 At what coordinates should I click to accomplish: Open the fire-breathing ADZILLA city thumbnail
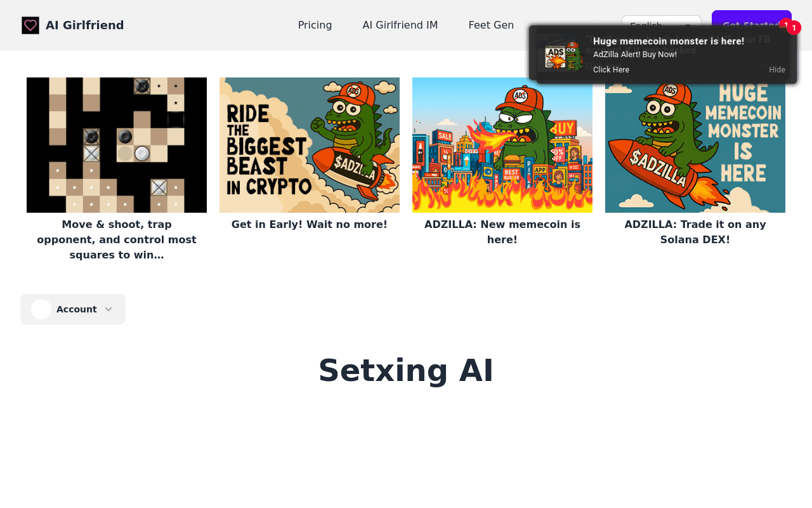[502, 145]
